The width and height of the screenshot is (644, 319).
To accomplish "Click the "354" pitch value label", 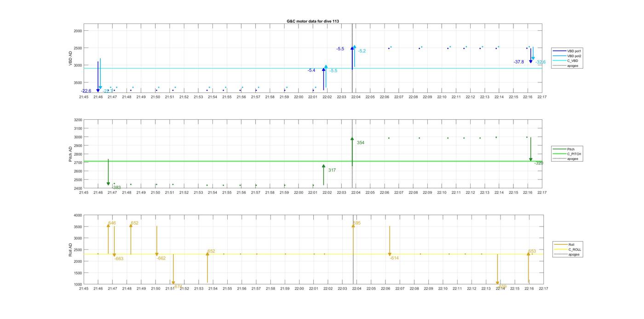I will [x=361, y=143].
